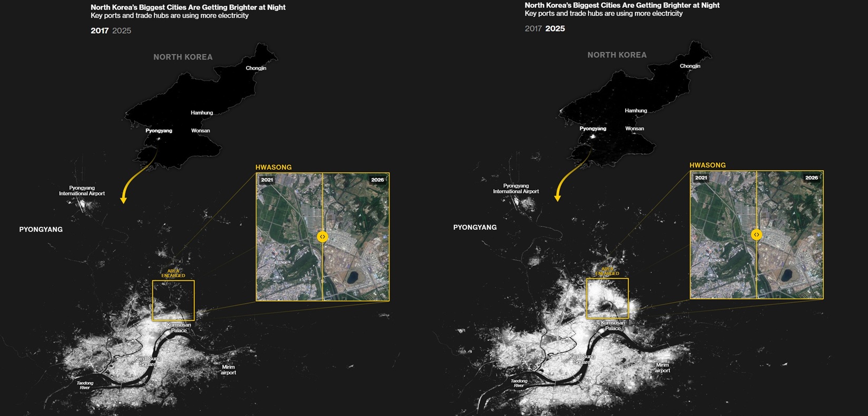The width and height of the screenshot is (868, 416).
Task: Click the 2021 satellite half of the left Hwasong image
Action: point(289,237)
